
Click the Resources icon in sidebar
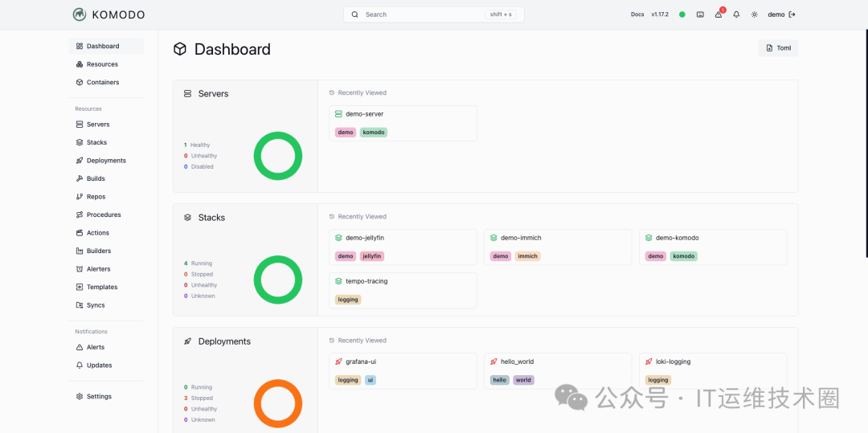tap(79, 64)
